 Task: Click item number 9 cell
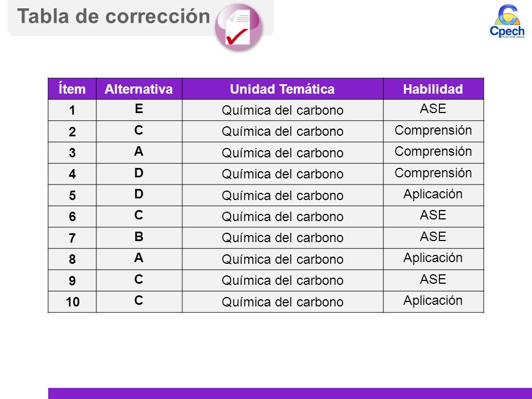[x=72, y=280]
